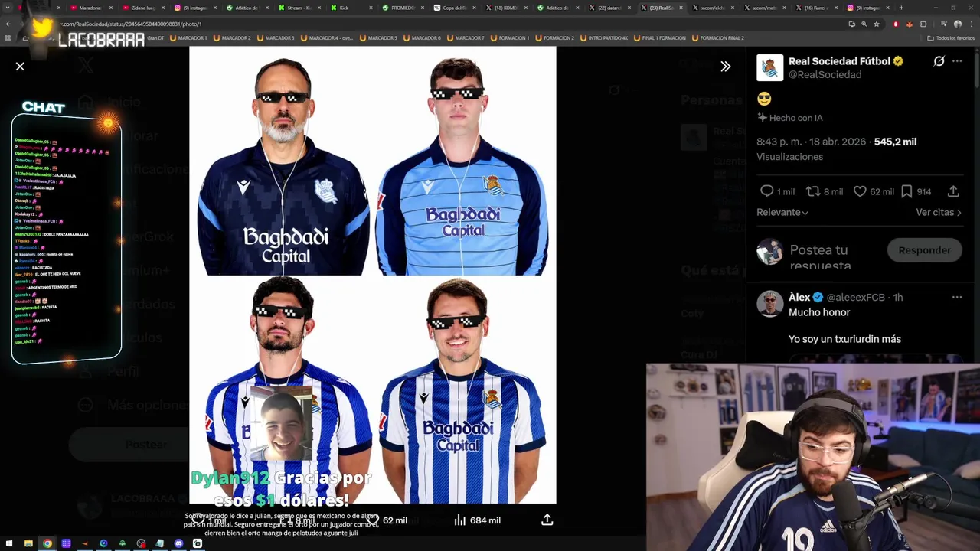The width and height of the screenshot is (980, 551).
Task: Open the X logo home link in sidebar
Action: pos(86,66)
